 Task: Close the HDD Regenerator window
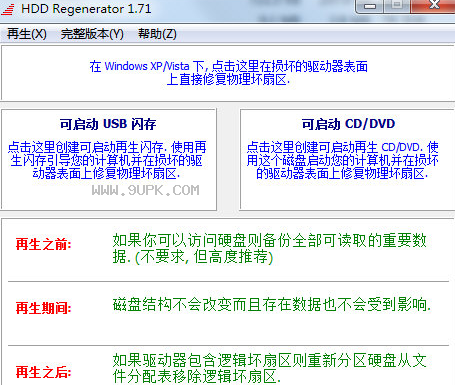[433, 6]
